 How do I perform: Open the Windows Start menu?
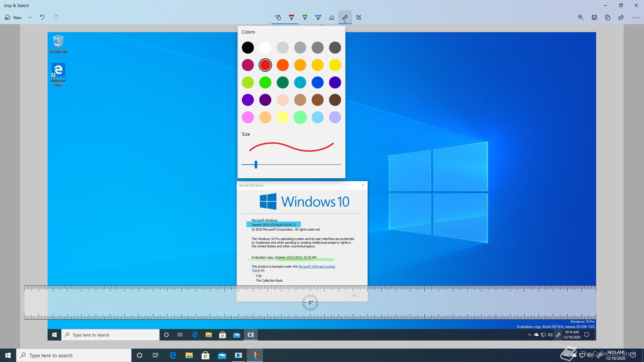[x=8, y=355]
